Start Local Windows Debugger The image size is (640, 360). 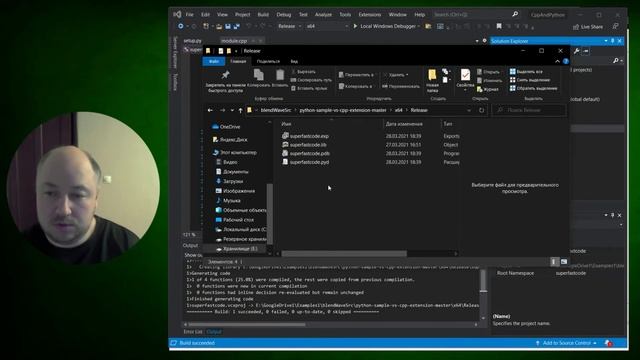point(386,26)
